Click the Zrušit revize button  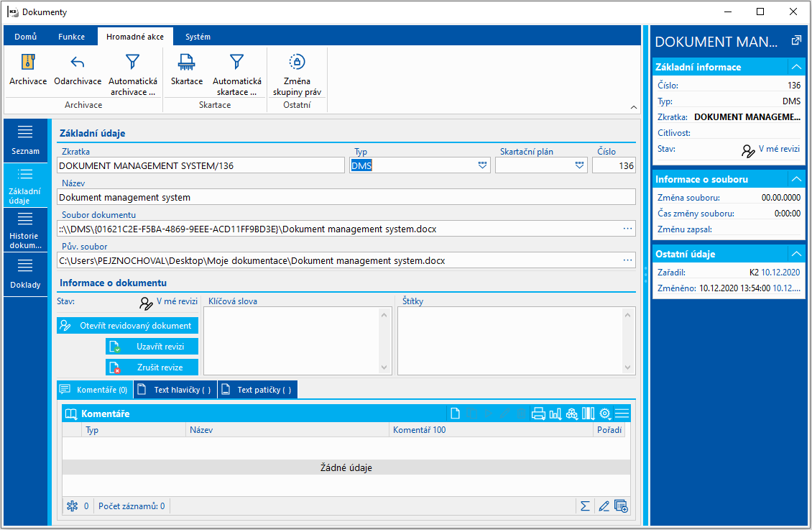(152, 367)
